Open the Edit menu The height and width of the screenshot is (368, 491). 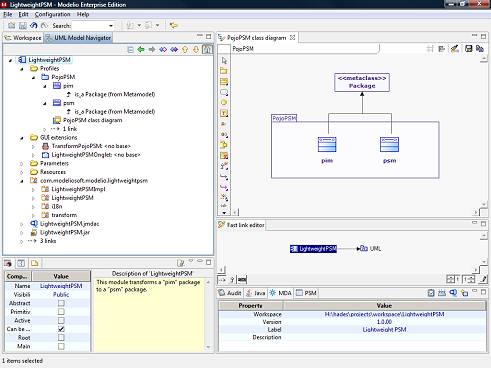click(23, 14)
